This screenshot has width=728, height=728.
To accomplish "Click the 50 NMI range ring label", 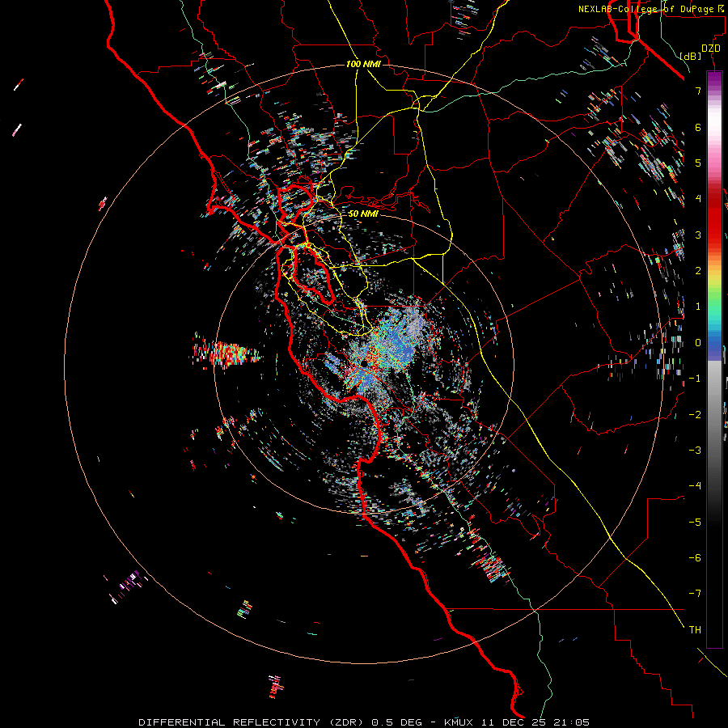I will pyautogui.click(x=363, y=214).
